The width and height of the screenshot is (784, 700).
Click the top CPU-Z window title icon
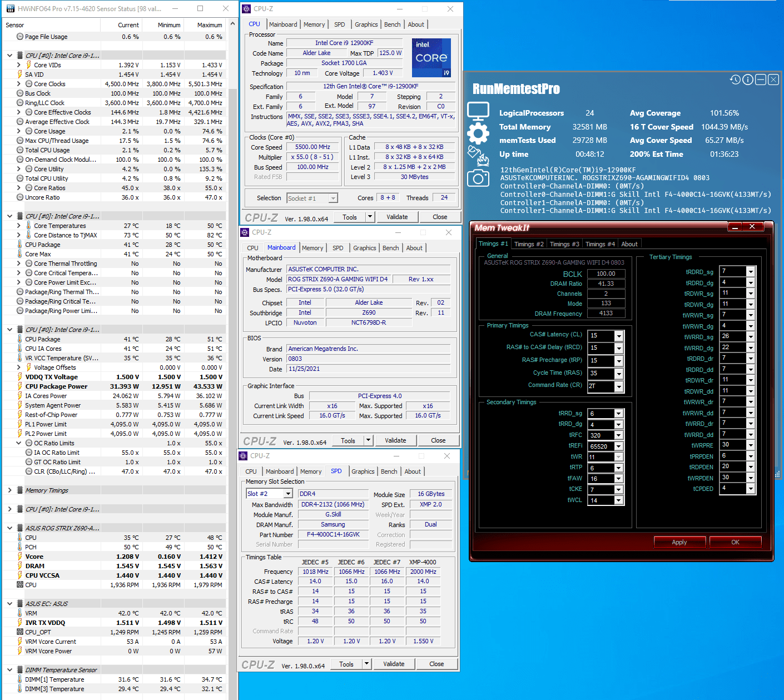click(246, 9)
